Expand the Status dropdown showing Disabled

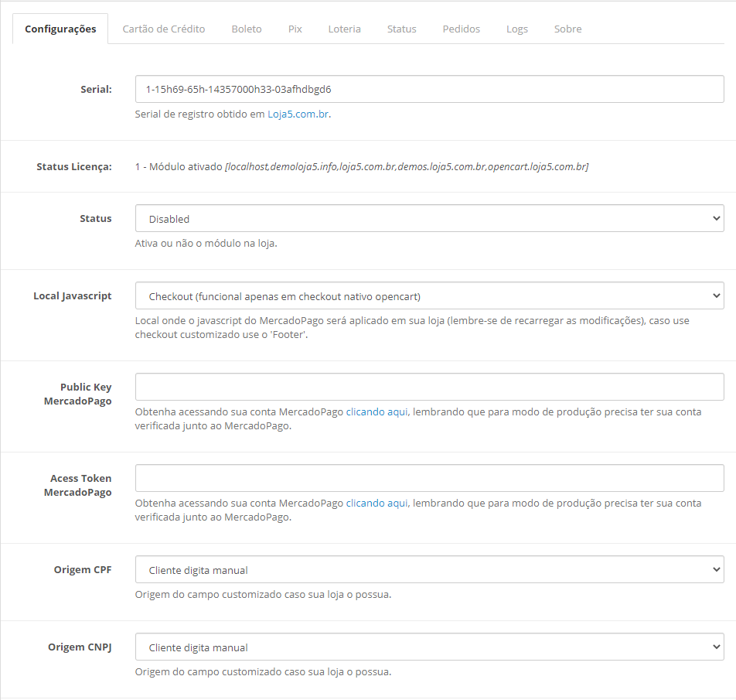click(429, 219)
